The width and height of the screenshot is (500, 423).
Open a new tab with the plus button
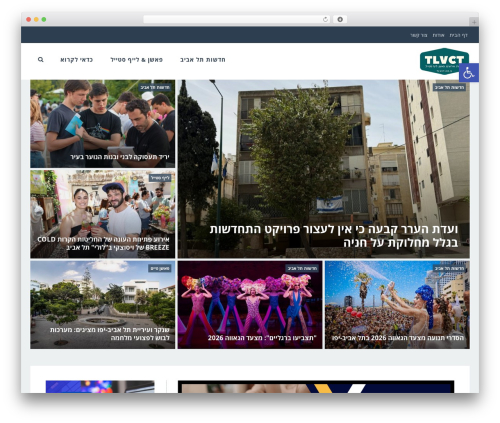474,22
